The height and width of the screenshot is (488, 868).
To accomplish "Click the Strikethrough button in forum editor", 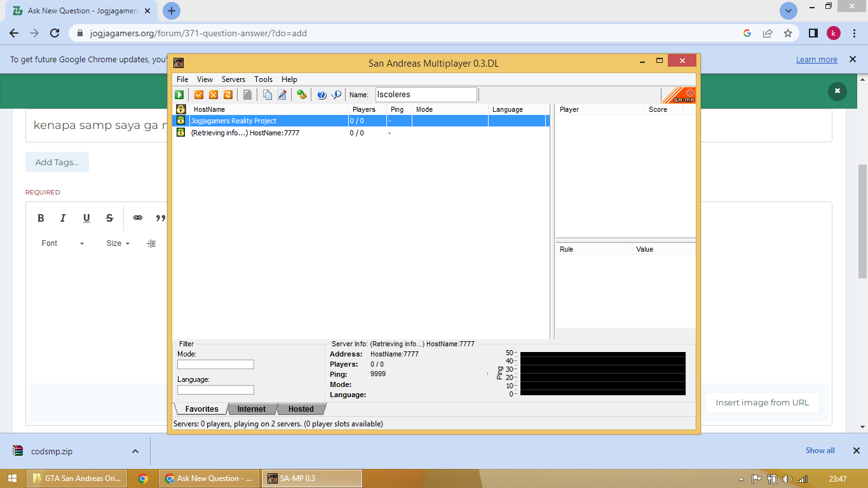I will pos(109,218).
